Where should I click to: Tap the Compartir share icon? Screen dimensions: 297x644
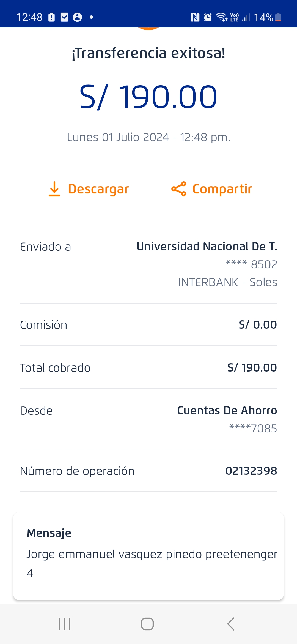coord(179,189)
